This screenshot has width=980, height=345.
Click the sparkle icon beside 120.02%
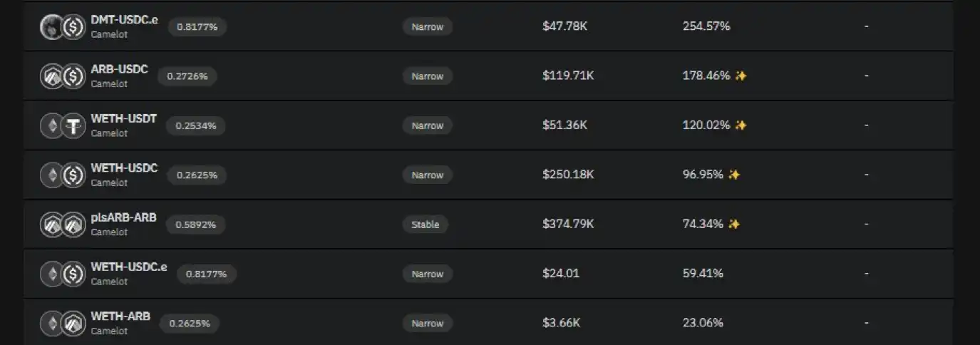click(x=741, y=125)
